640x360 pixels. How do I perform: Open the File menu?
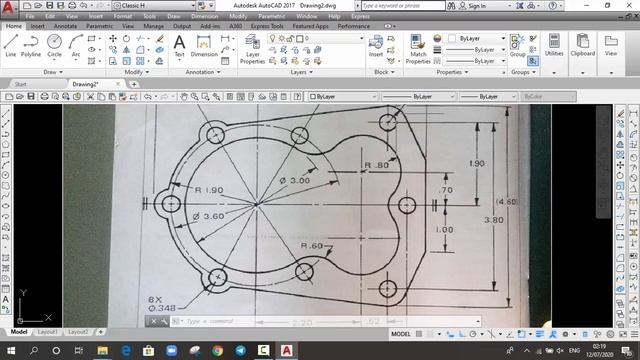(30, 16)
